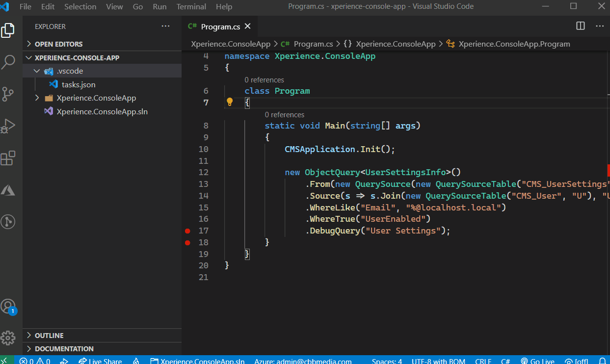Image resolution: width=610 pixels, height=364 pixels.
Task: Change language mode via C# status item
Action: [505, 361]
